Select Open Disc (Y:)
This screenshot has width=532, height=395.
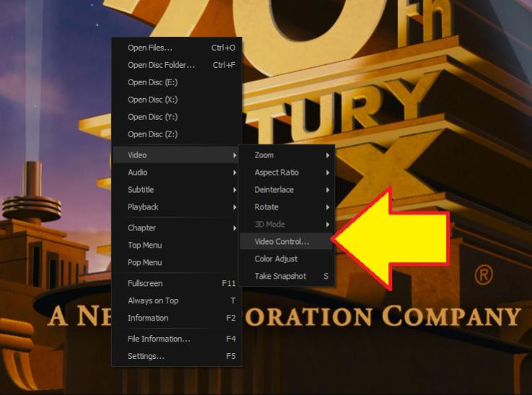coord(176,117)
